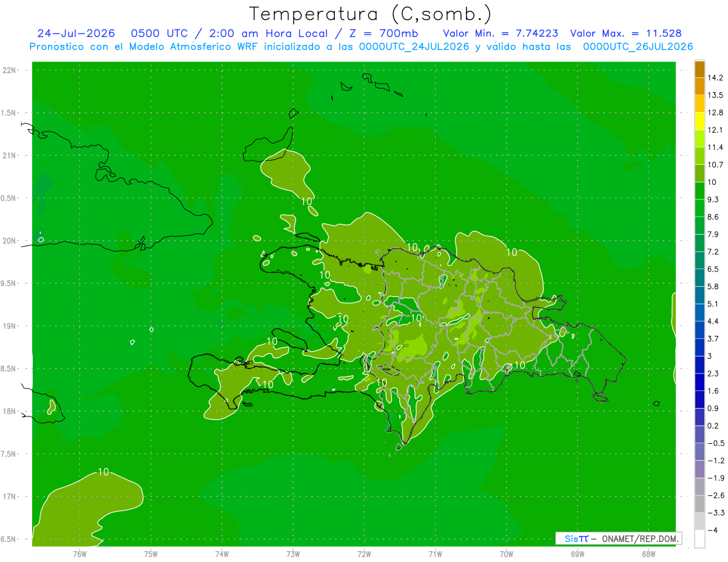728x562 pixels.
Task: Select the initialization stamp '0000UTC_24JUL2026'
Action: click(414, 47)
